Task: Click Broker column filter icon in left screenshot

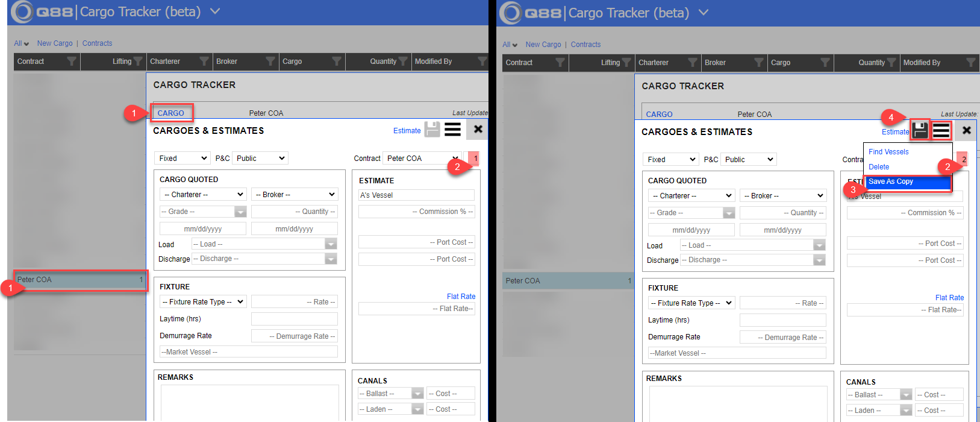Action: [270, 61]
